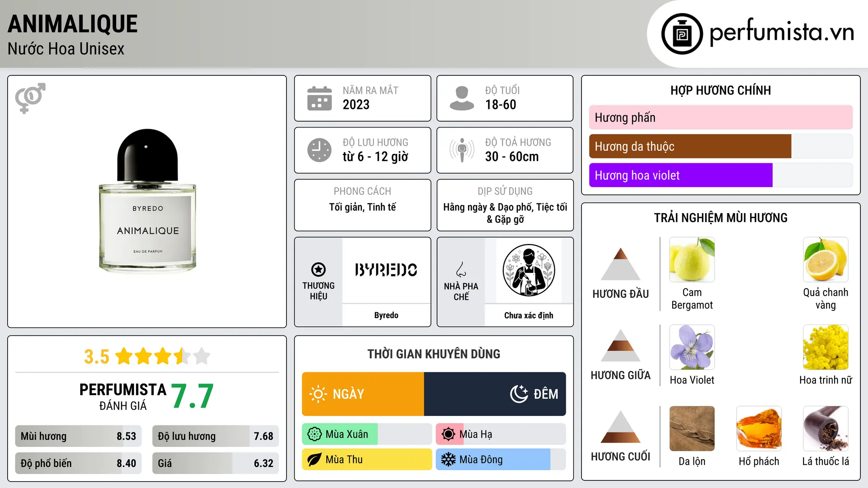Viewport: 868px width, 488px height.
Task: Click the flower icon for Mùa Xuân
Action: click(x=314, y=434)
